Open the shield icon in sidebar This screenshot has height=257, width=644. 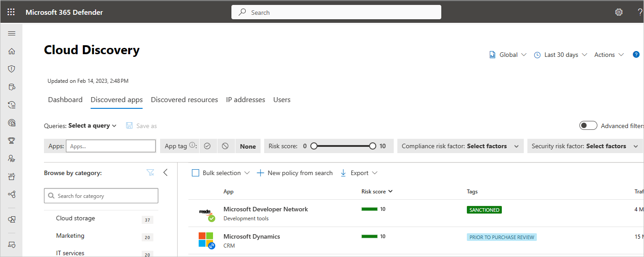[x=12, y=69]
